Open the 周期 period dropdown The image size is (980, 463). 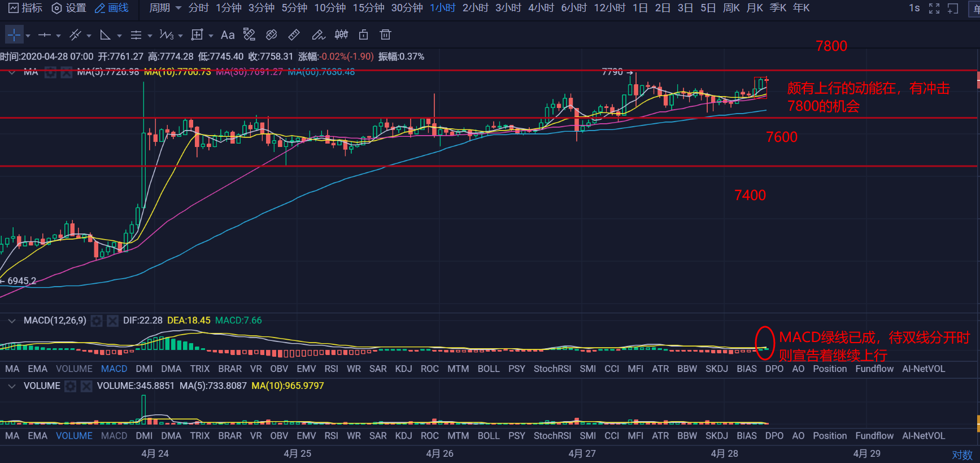coord(165,8)
